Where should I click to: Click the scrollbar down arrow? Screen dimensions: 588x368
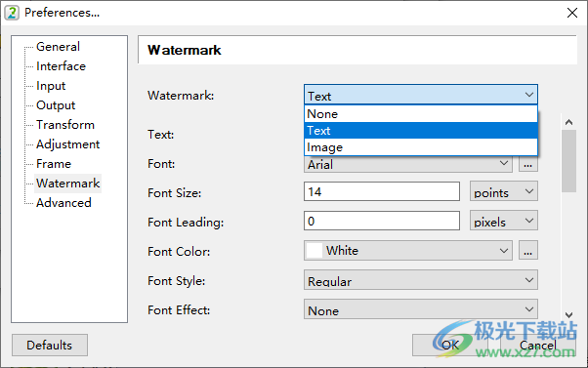(568, 315)
